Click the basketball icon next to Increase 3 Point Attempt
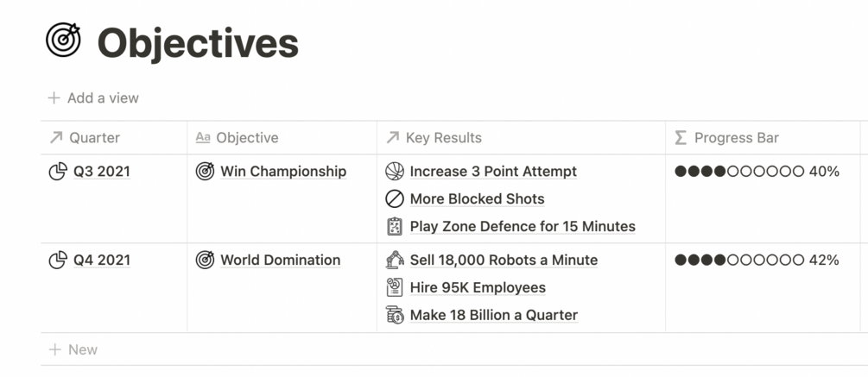This screenshot has width=868, height=377. 395,172
